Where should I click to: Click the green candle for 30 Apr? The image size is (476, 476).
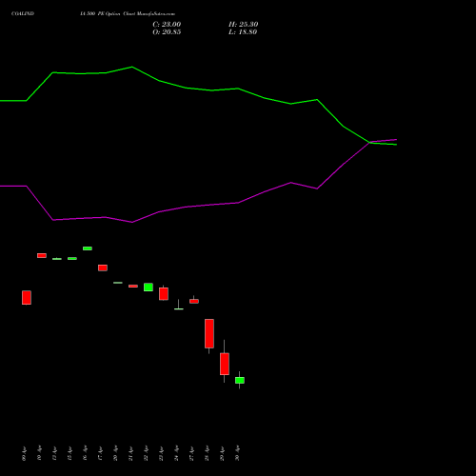coord(240,380)
